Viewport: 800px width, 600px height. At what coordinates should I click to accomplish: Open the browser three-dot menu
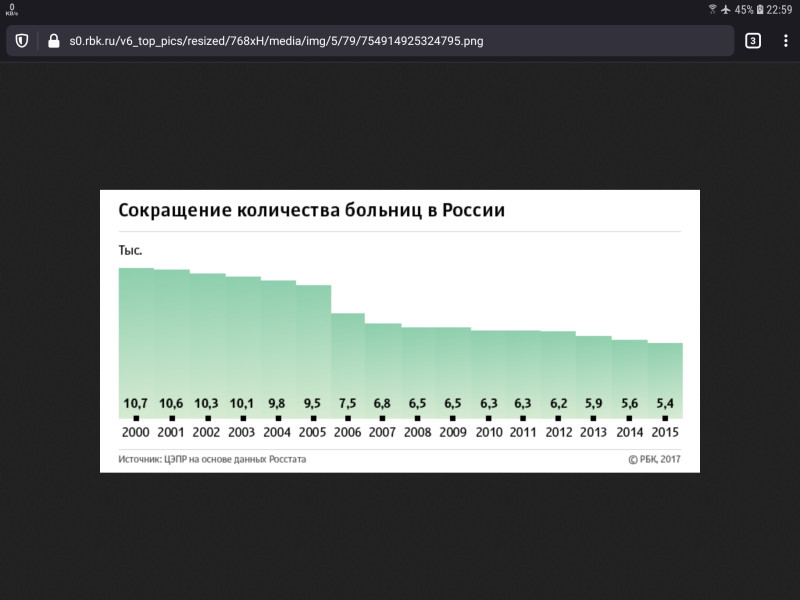pos(785,41)
